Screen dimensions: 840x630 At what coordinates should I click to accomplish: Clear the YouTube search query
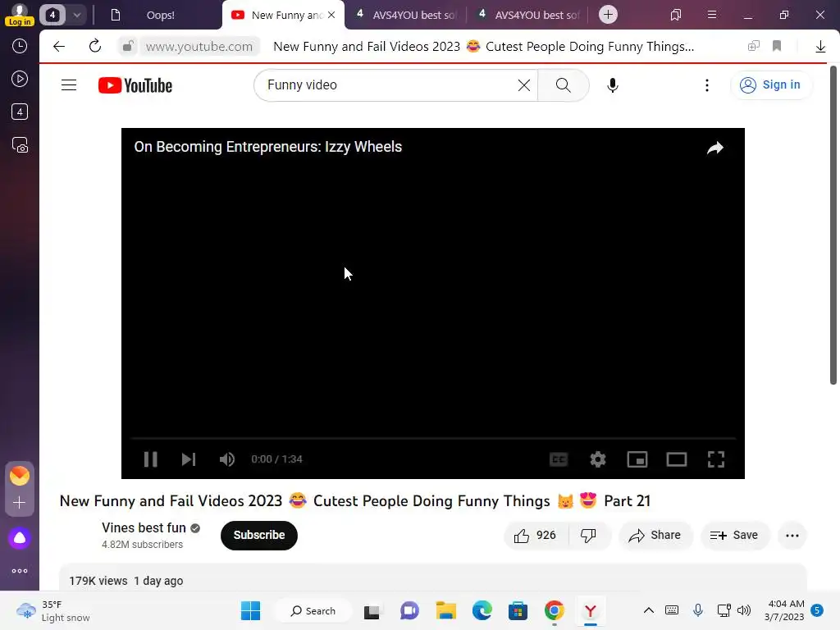click(524, 85)
